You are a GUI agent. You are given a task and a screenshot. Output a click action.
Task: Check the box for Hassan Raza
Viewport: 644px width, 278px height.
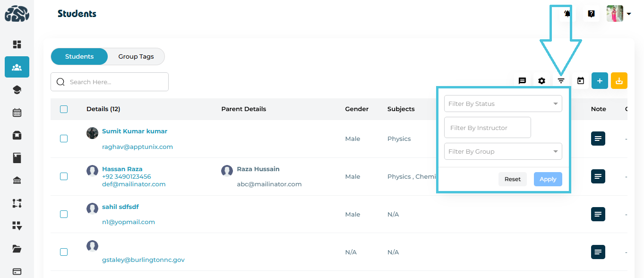(64, 176)
